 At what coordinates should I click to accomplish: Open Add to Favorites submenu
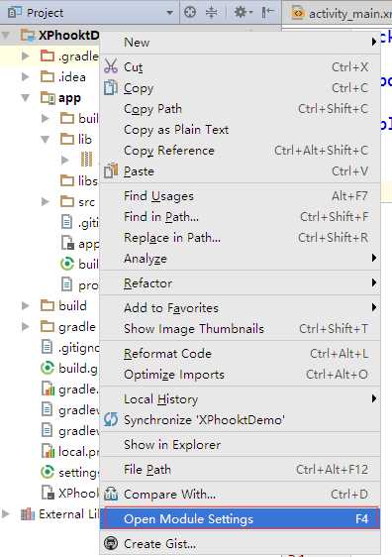(x=241, y=307)
